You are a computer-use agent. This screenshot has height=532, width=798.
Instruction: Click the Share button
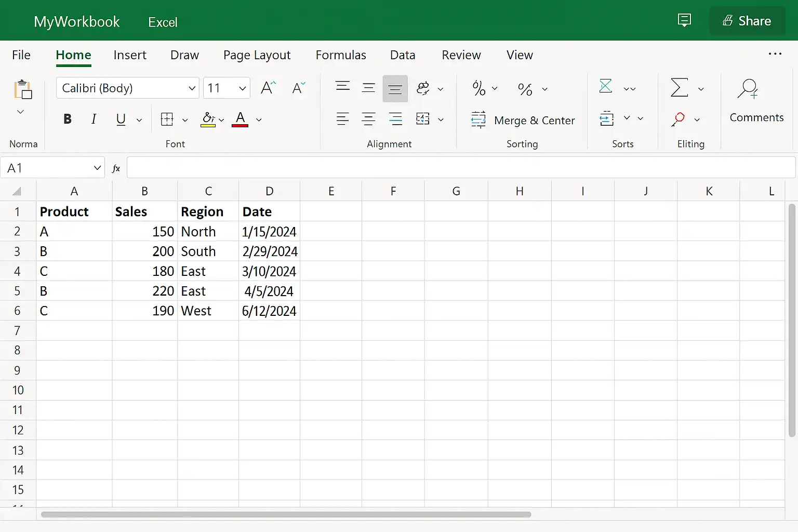click(747, 21)
